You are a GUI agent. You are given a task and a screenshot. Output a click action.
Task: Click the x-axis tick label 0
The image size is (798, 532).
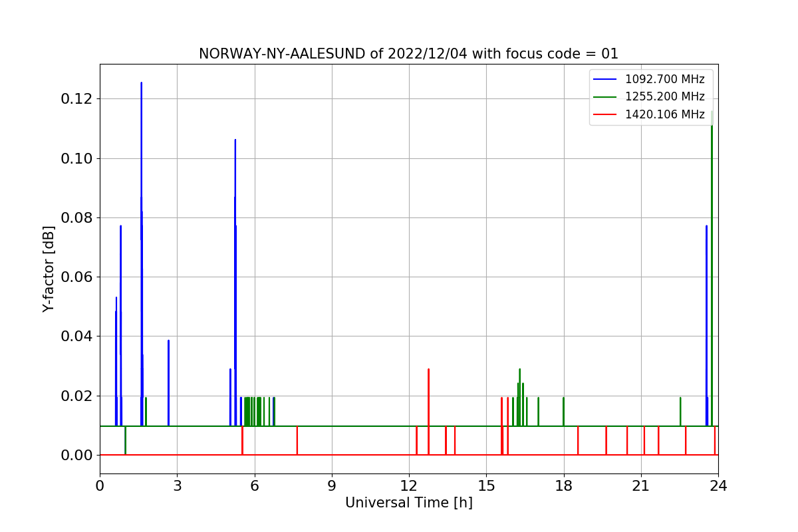click(x=100, y=486)
